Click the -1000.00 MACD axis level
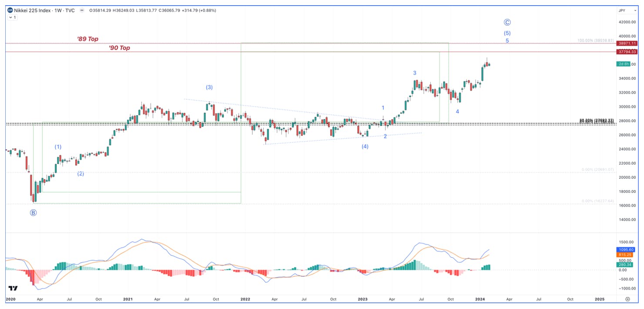This screenshot has width=644, height=309. (627, 288)
